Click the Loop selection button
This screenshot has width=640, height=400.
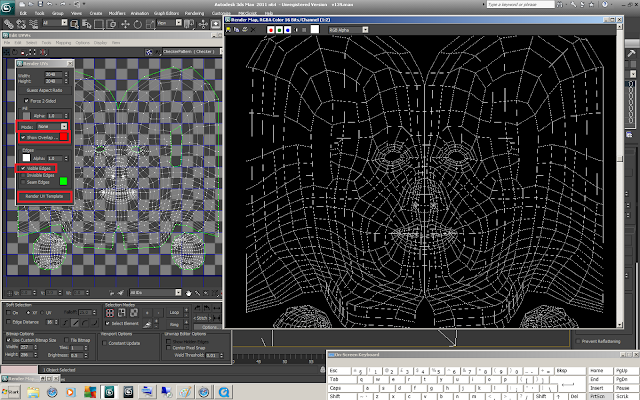[174, 313]
